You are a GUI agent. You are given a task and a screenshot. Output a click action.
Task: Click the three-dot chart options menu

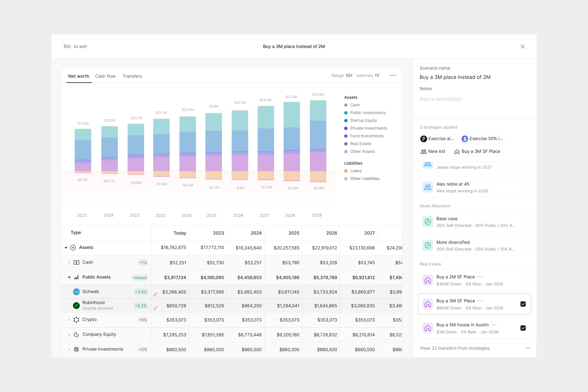393,76
